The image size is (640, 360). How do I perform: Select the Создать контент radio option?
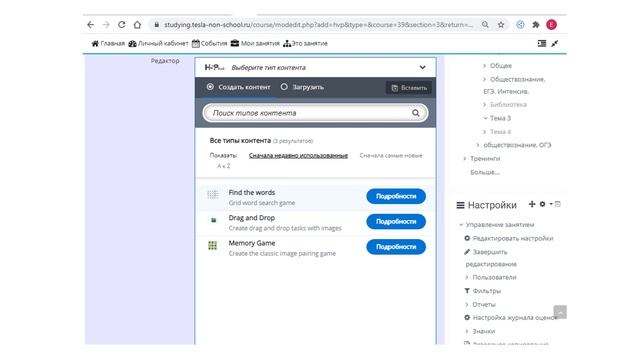[238, 87]
